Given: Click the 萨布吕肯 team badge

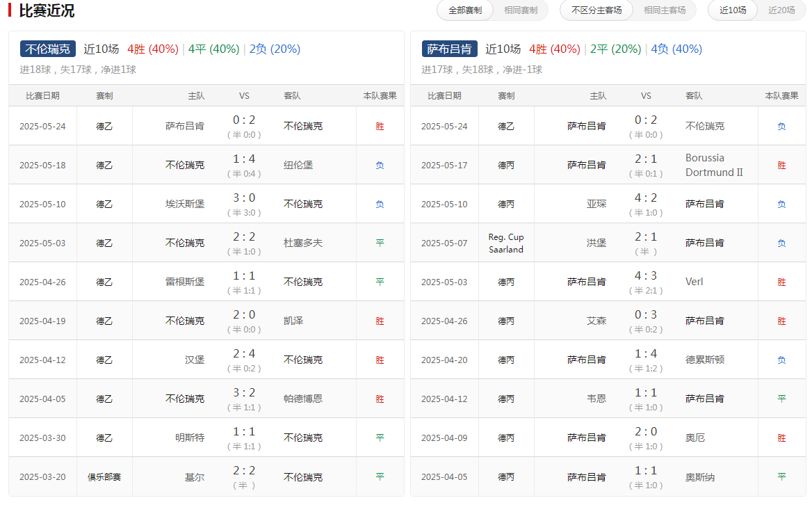Looking at the screenshot, I should (x=449, y=49).
